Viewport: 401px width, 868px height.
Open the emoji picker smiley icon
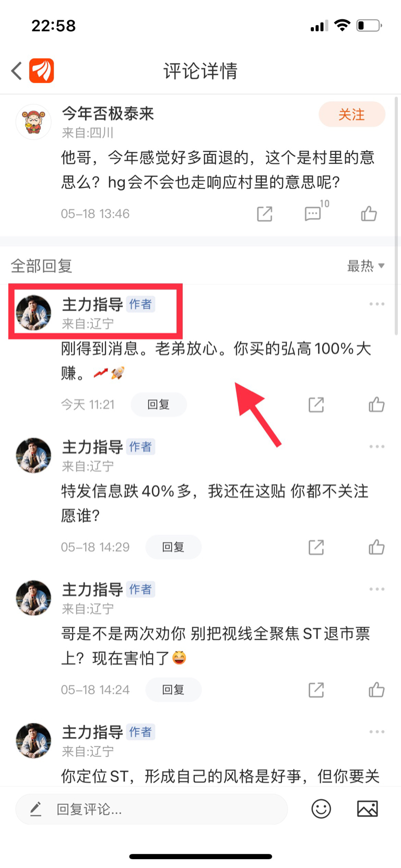321,809
